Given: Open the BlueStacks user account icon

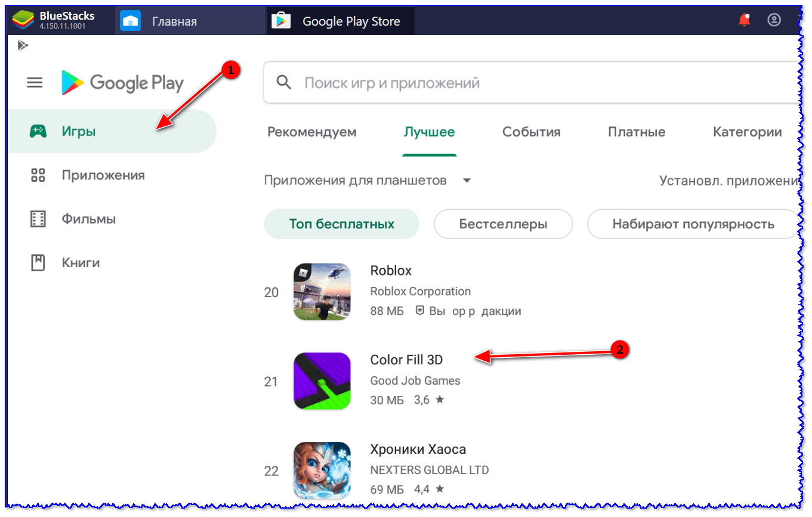Looking at the screenshot, I should pos(774,20).
